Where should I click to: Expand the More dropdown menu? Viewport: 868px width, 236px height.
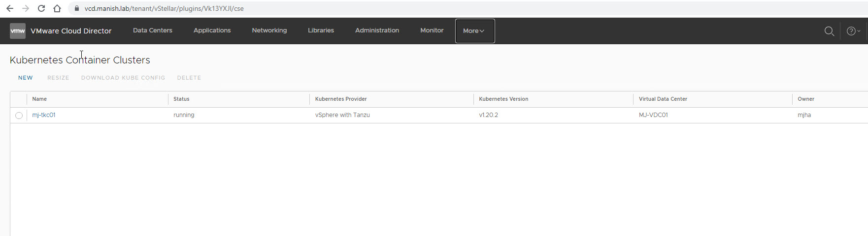pyautogui.click(x=474, y=31)
